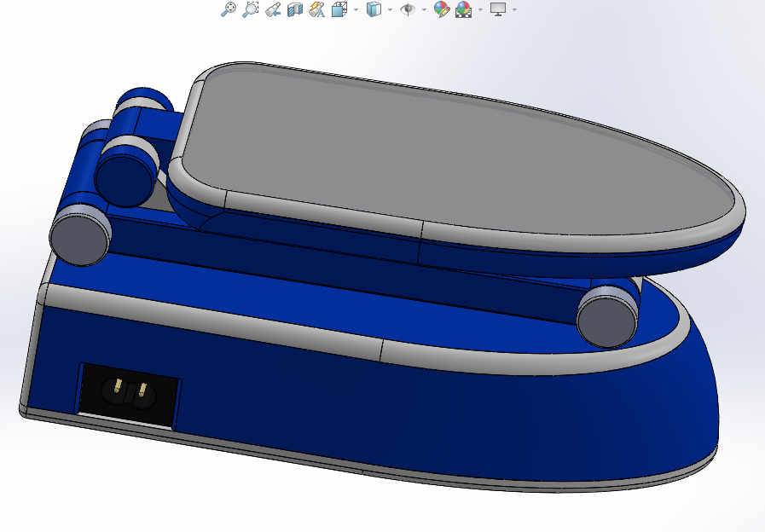765x532 pixels.
Task: Click the Display Style cube icon
Action: (x=374, y=9)
